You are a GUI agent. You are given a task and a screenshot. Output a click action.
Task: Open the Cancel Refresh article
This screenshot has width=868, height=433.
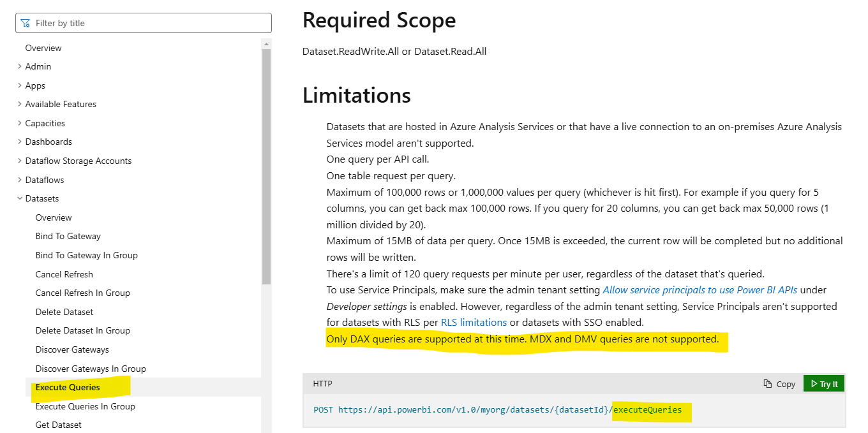tap(64, 274)
